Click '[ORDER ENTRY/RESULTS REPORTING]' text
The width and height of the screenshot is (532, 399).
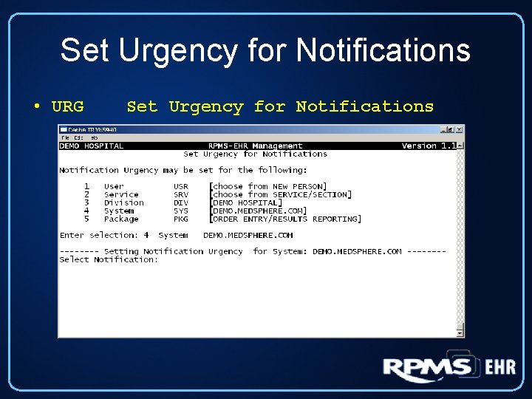(285, 219)
